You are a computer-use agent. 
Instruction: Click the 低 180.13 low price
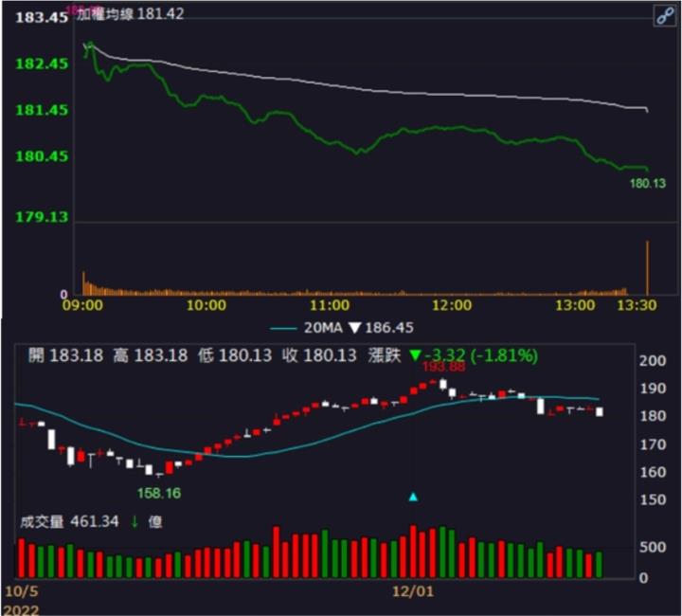click(x=235, y=355)
